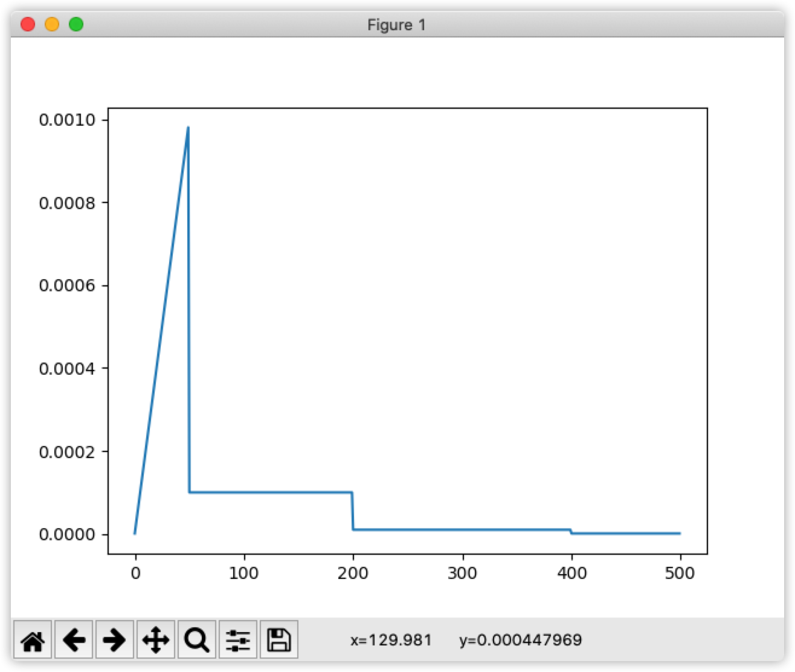Close the Figure 1 window
The image size is (795, 672).
28,24
